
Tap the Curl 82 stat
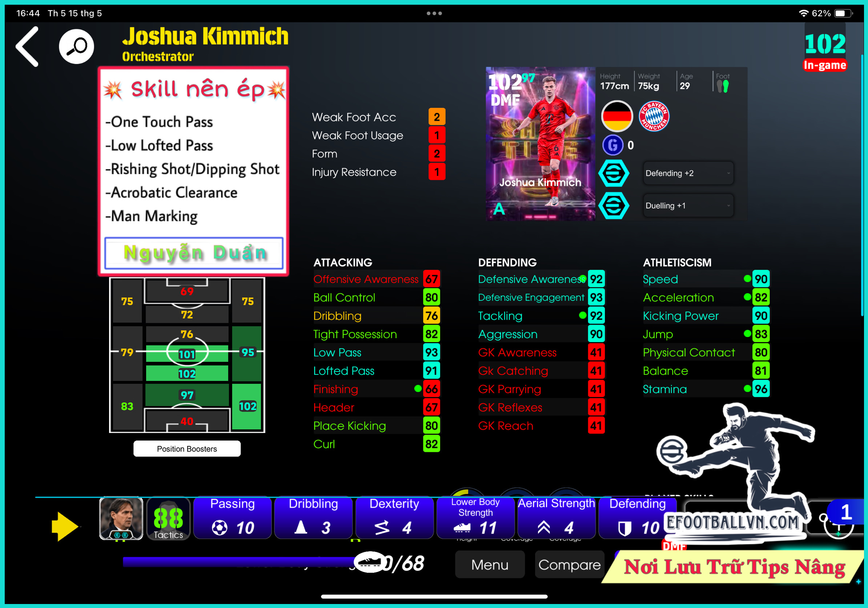[x=376, y=444]
